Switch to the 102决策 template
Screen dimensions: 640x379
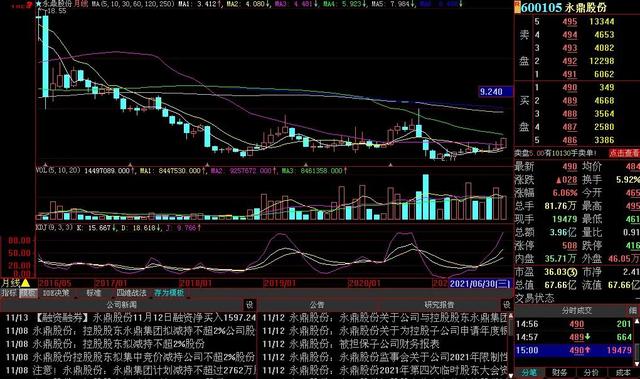pos(56,293)
